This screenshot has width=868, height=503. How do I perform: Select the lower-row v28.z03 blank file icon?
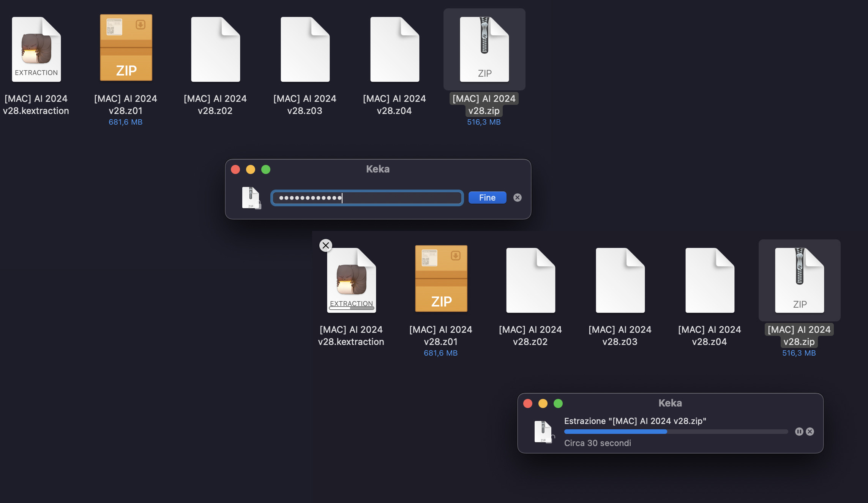pyautogui.click(x=620, y=280)
